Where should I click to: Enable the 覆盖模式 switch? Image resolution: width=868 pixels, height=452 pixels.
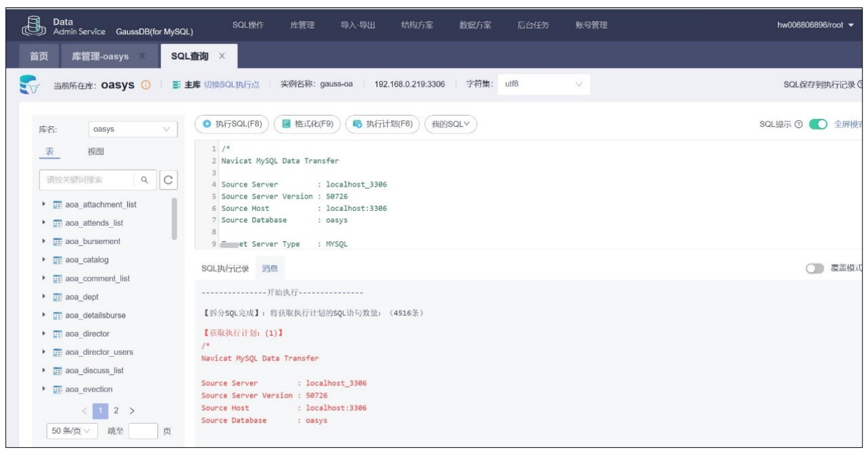point(815,268)
